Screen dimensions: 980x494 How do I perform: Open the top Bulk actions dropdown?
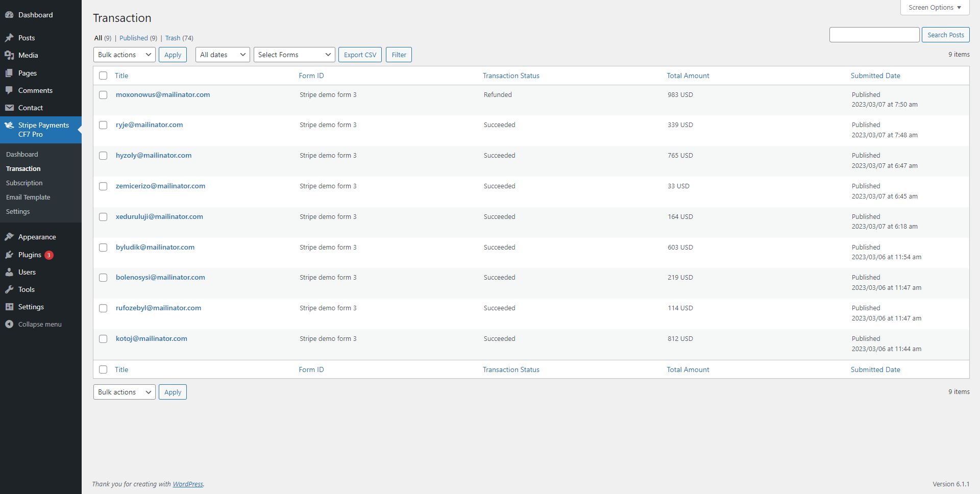(124, 55)
